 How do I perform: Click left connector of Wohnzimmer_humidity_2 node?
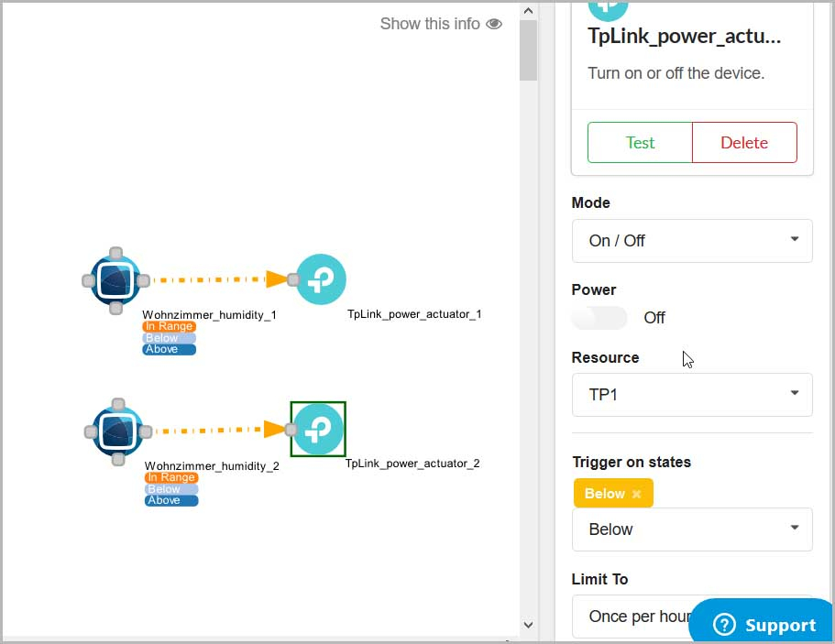[x=91, y=431]
